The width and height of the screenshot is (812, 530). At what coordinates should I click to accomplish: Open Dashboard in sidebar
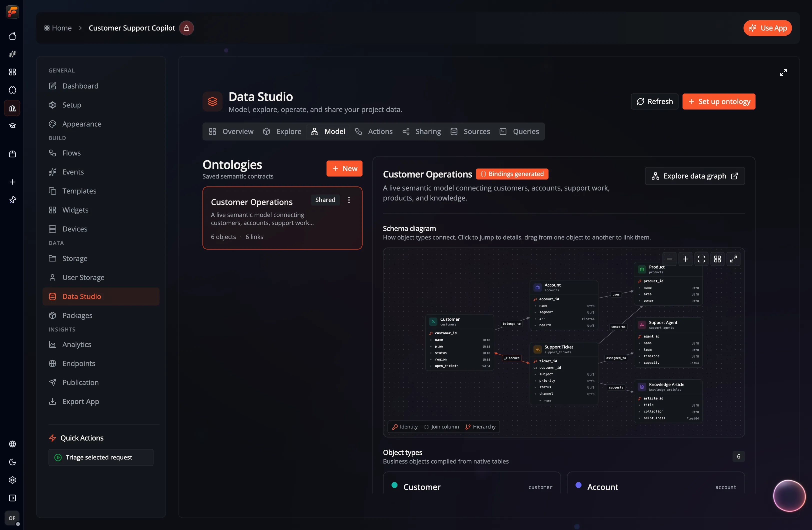pyautogui.click(x=101, y=86)
